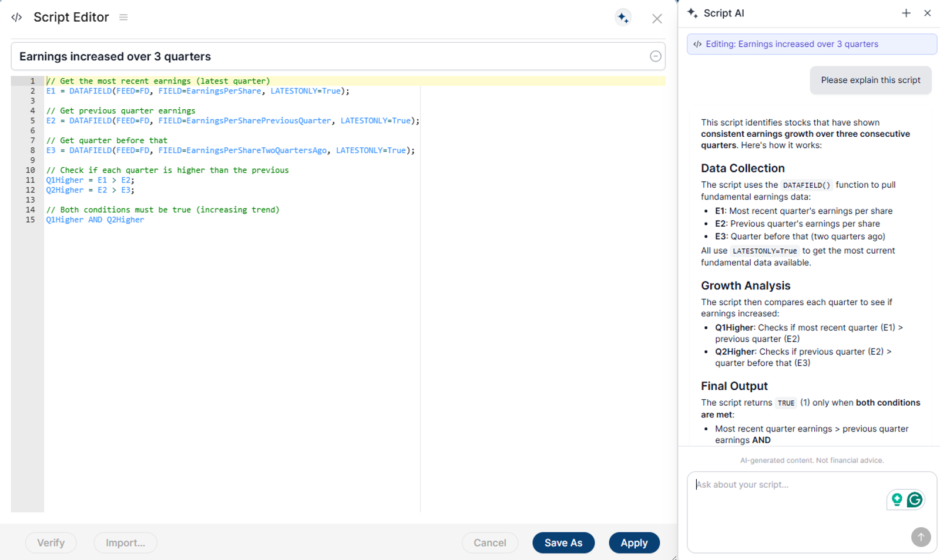Click the 'Data Collection' heading

tap(743, 168)
